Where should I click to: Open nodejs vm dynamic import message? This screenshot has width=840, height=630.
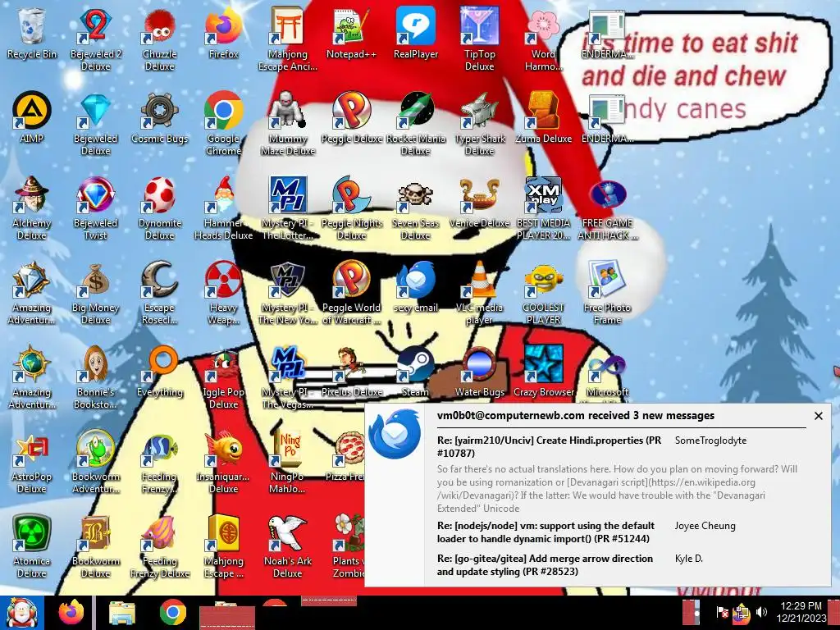[x=546, y=532]
